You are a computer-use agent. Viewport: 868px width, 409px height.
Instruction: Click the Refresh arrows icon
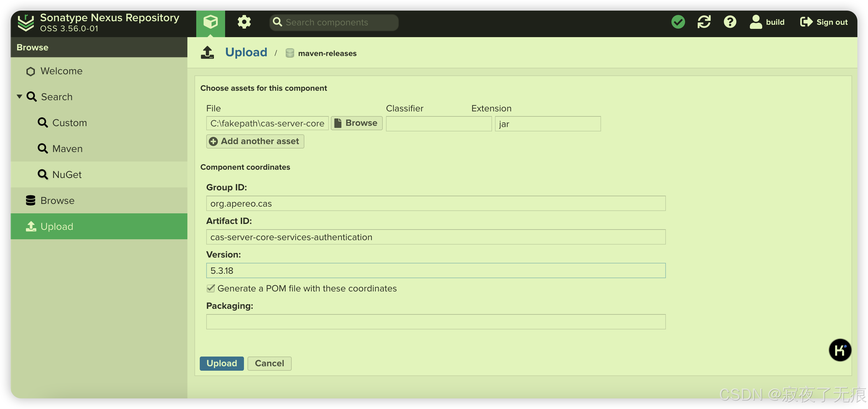(x=704, y=22)
